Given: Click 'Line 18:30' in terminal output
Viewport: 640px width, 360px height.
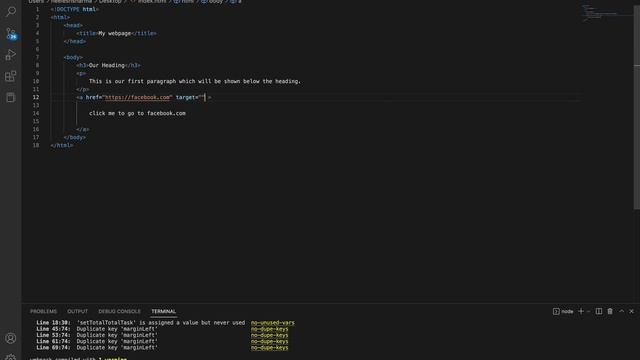Looking at the screenshot, I should [x=53, y=323].
